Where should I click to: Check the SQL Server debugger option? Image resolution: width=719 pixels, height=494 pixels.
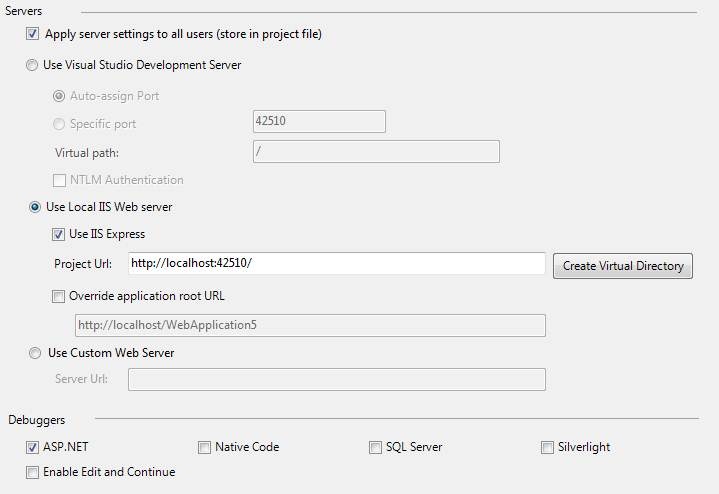(x=376, y=447)
